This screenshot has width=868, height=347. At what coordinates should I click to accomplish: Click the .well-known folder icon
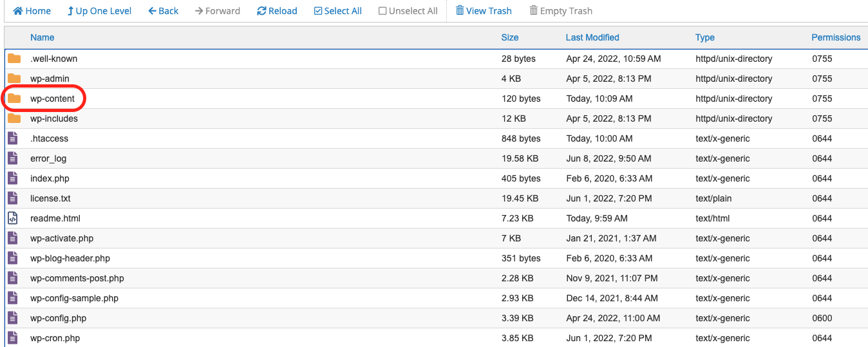coord(14,59)
